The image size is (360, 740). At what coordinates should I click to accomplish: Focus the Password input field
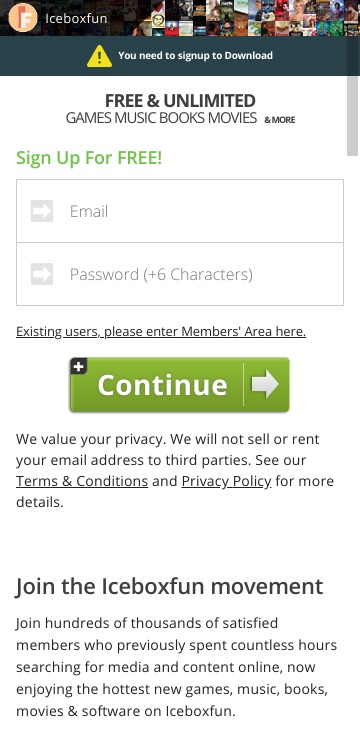point(180,274)
